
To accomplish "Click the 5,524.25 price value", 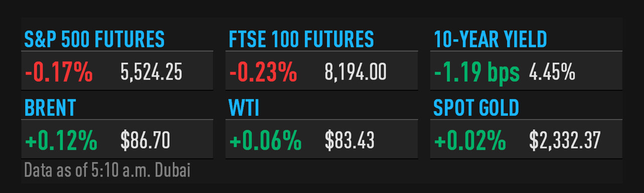I will click(151, 73).
